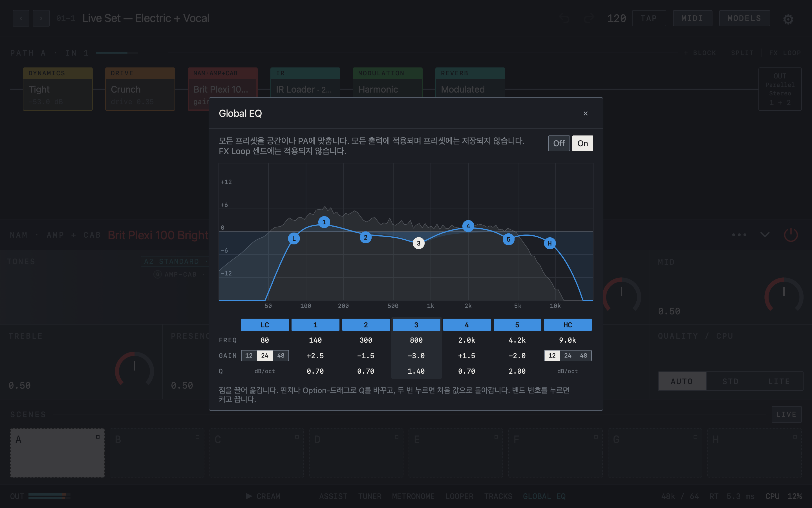Click the TAP tempo button
Screen dimensions: 812x508
pyautogui.click(x=649, y=18)
